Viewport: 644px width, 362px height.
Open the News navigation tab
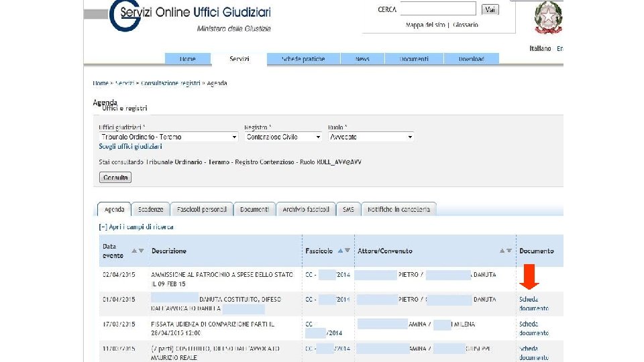[362, 59]
